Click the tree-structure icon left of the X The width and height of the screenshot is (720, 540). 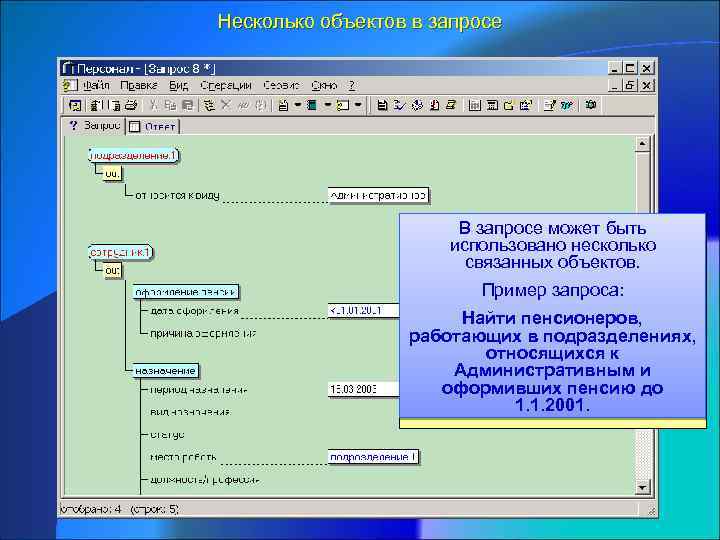(x=209, y=106)
